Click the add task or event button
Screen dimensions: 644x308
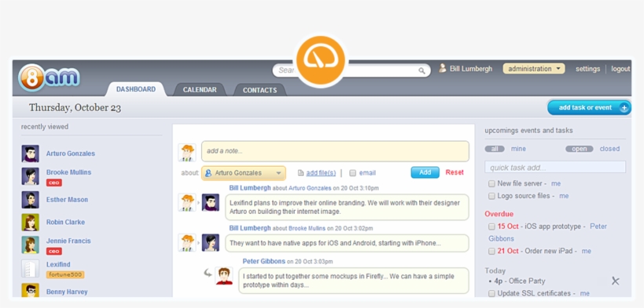pos(589,108)
